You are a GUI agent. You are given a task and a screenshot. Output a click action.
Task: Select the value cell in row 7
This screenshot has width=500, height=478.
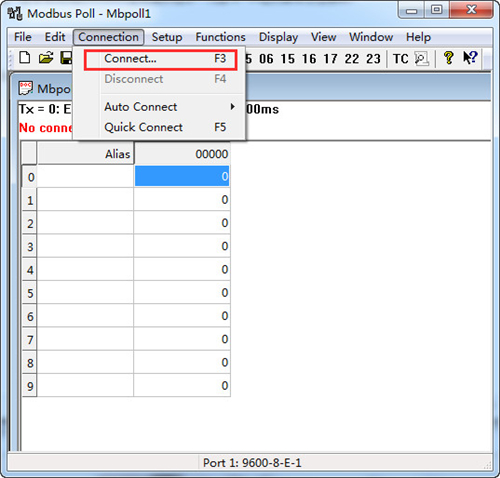coord(182,339)
